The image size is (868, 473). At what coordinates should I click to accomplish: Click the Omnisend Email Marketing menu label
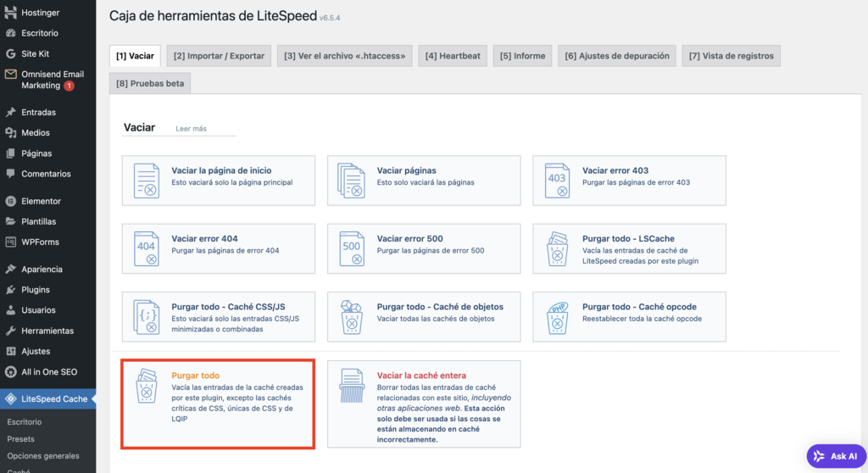53,80
